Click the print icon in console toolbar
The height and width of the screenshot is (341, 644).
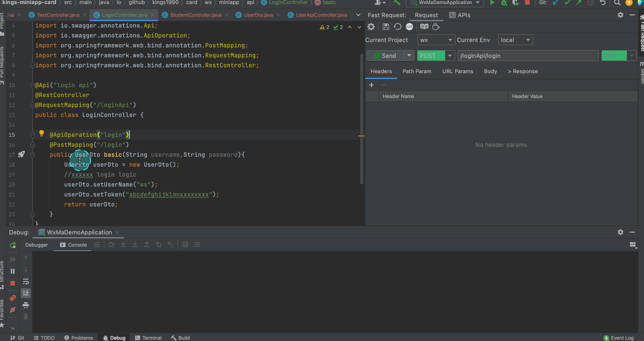pos(26,305)
